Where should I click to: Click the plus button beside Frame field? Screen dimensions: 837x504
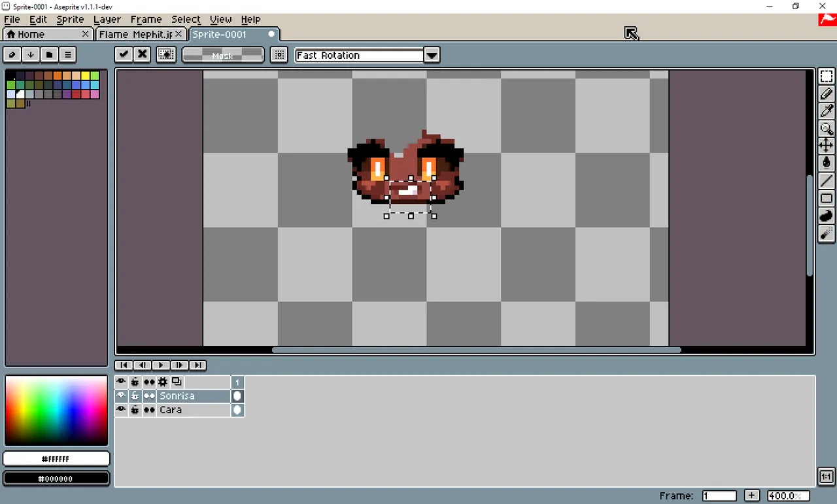[752, 496]
